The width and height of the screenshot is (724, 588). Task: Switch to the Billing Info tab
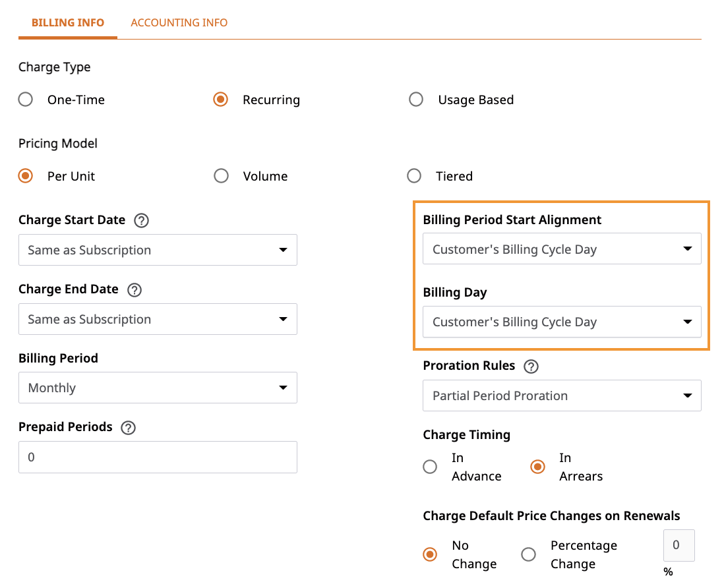click(x=68, y=22)
